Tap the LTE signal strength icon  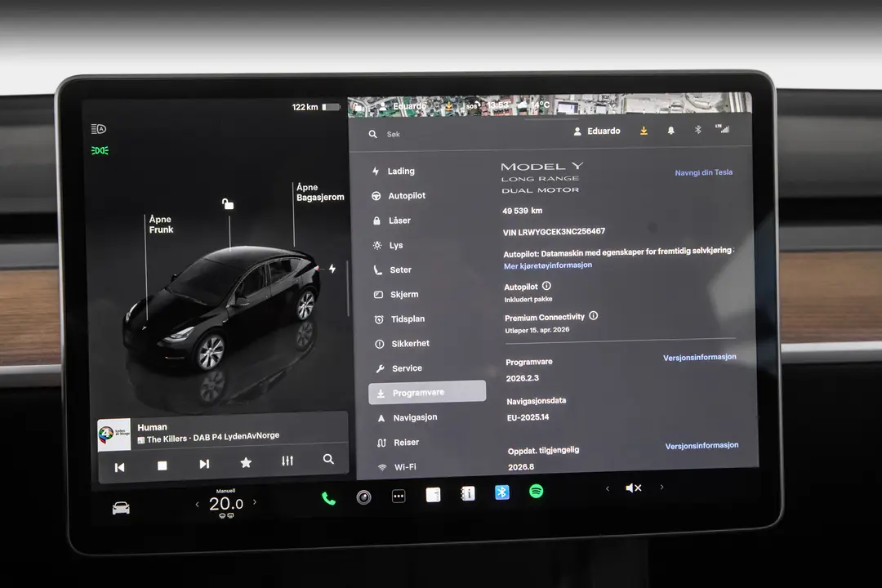pyautogui.click(x=722, y=129)
